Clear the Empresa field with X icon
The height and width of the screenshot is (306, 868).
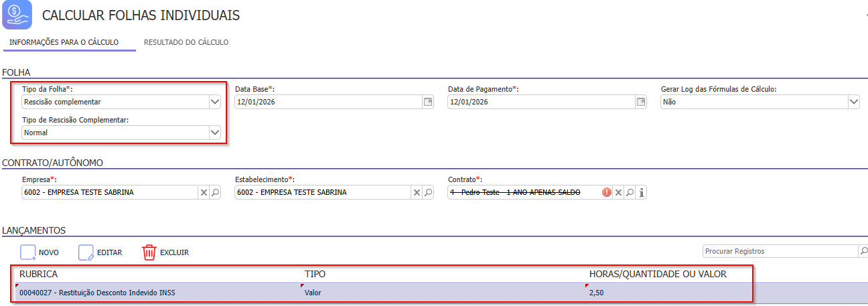(204, 192)
